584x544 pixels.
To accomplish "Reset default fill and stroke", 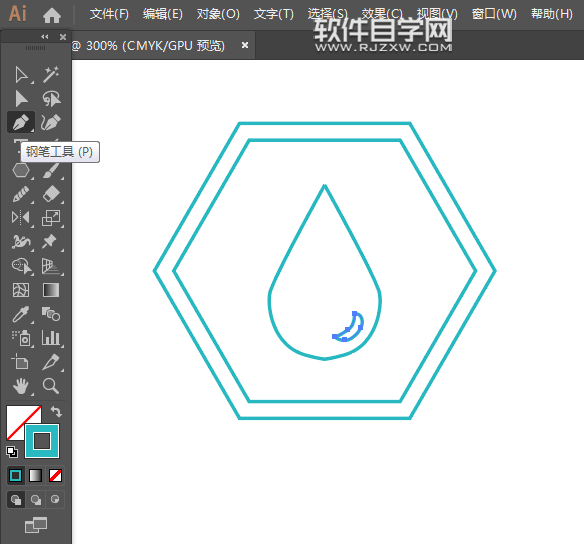I will [12, 452].
